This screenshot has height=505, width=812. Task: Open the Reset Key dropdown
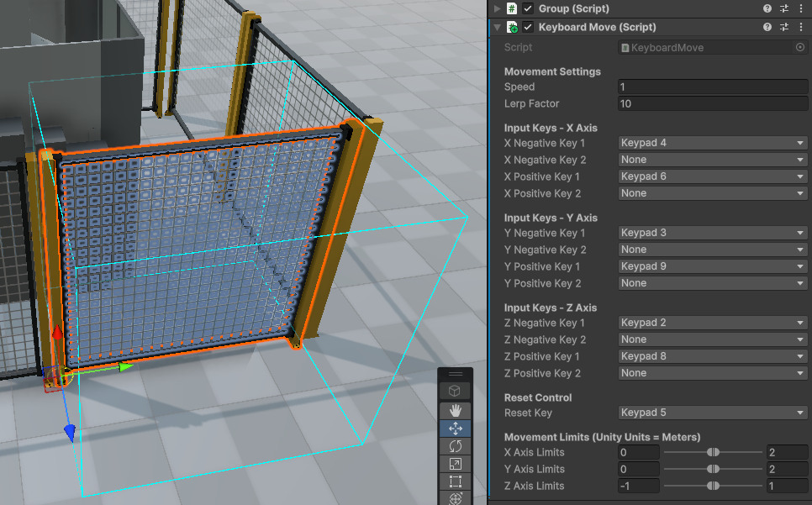[712, 413]
